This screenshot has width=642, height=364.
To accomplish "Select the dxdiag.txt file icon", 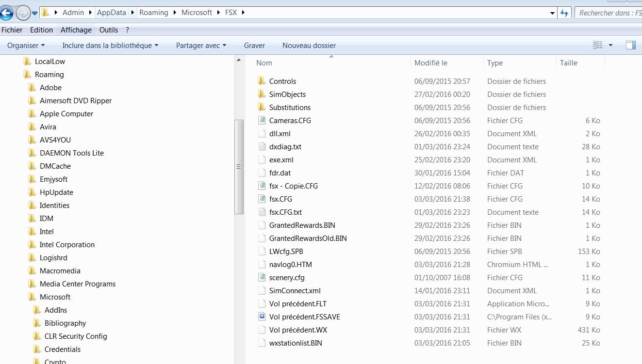I will point(262,146).
